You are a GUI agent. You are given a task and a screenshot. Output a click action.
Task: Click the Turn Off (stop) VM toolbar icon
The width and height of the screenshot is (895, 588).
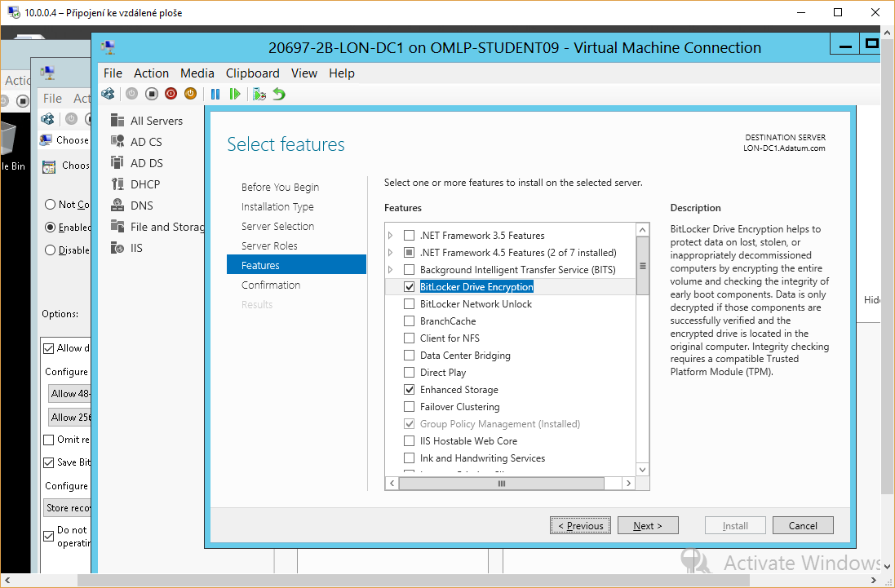click(151, 94)
